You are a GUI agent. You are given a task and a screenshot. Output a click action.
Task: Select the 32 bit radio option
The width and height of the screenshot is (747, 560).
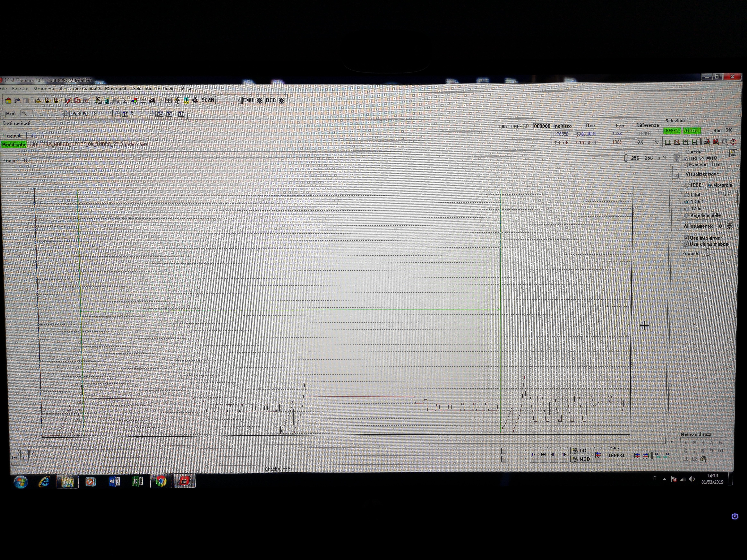click(687, 209)
